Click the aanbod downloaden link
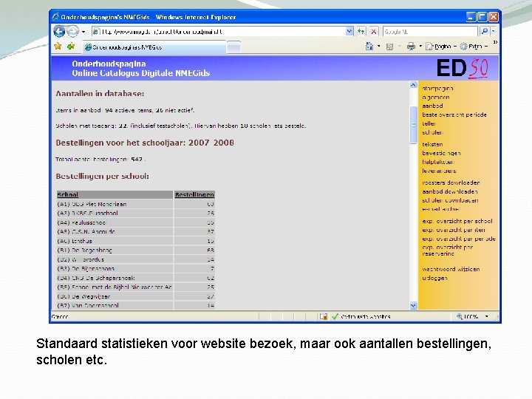532x399 pixels. coord(450,191)
